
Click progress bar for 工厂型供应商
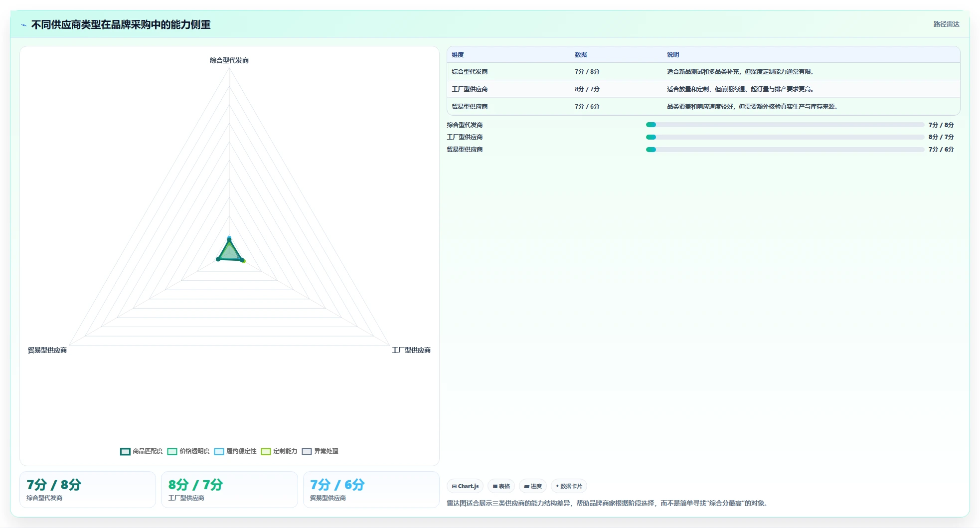click(785, 137)
